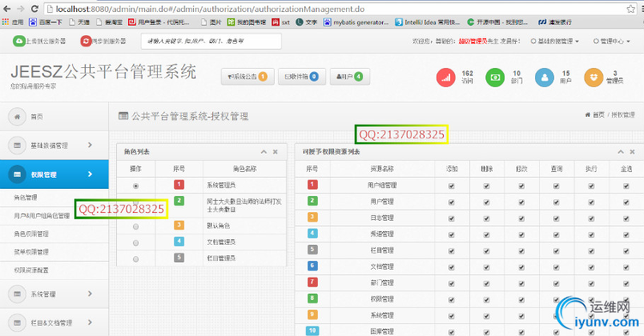Close the 可授予权限资源列表 panel with X icon
Viewport: 644px width, 336px height.
tap(633, 152)
